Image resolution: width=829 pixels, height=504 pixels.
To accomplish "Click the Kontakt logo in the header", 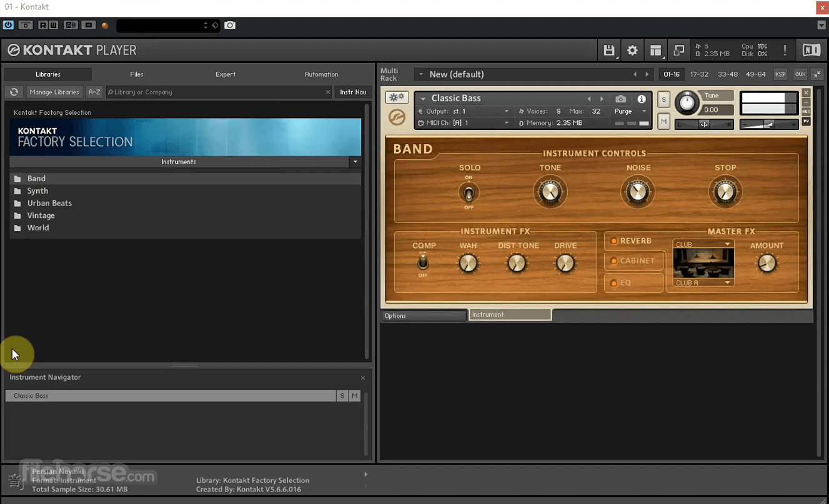I will tap(13, 50).
